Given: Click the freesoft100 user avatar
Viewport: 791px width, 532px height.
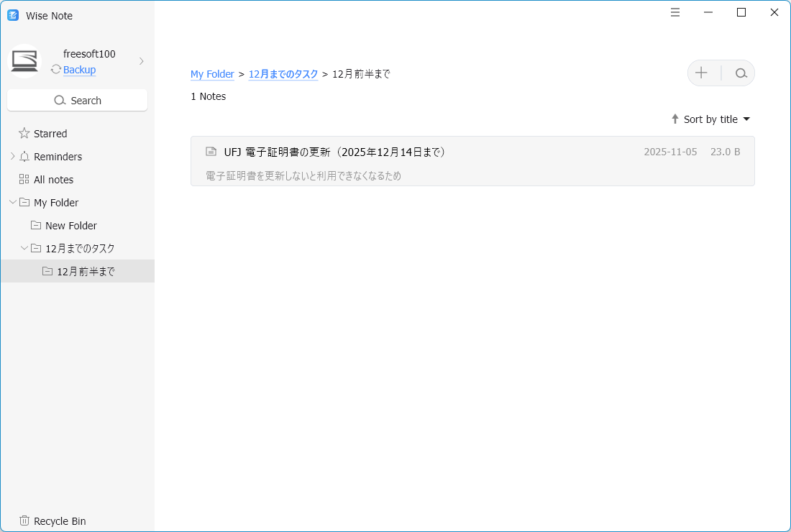Looking at the screenshot, I should click(x=24, y=61).
